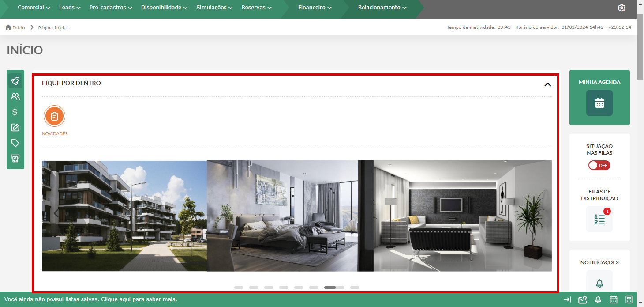Open the Relacionamento dropdown
The height and width of the screenshot is (307, 644).
[x=382, y=8]
